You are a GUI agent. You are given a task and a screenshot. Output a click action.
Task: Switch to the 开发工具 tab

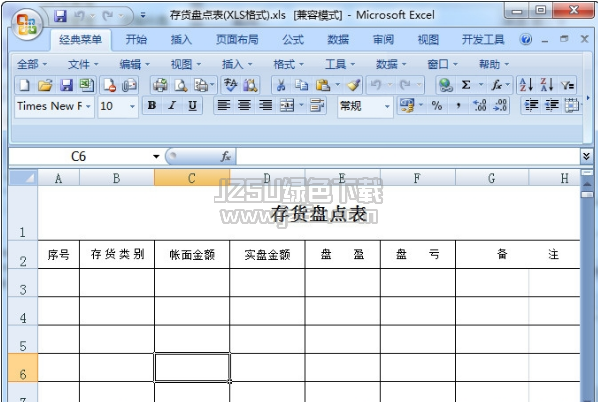point(483,39)
